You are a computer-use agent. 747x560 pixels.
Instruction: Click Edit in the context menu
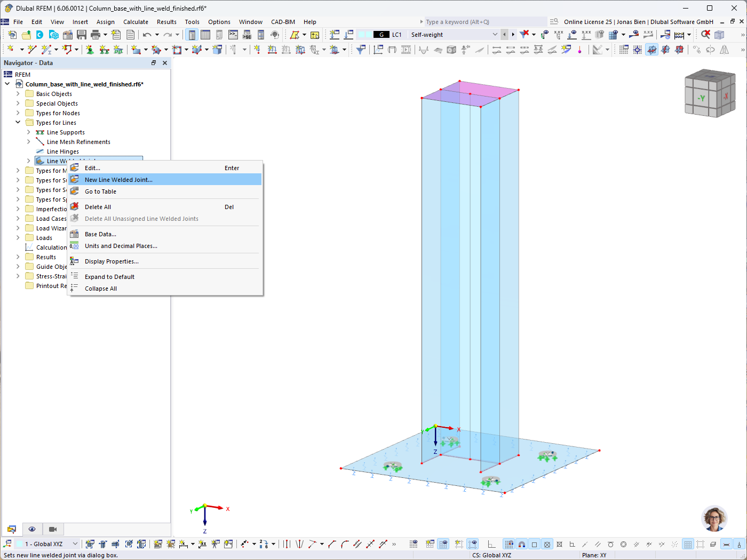coord(165,168)
